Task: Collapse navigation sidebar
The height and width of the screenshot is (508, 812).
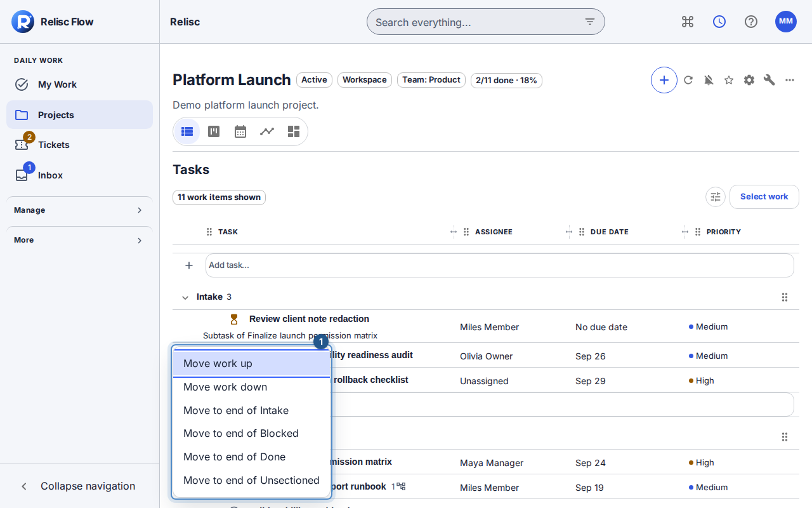Action: (79, 486)
